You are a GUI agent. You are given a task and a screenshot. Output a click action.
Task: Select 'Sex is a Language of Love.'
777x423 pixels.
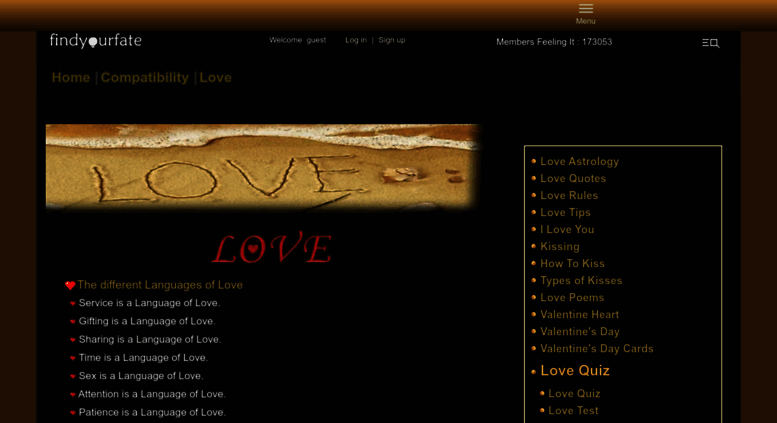point(141,376)
